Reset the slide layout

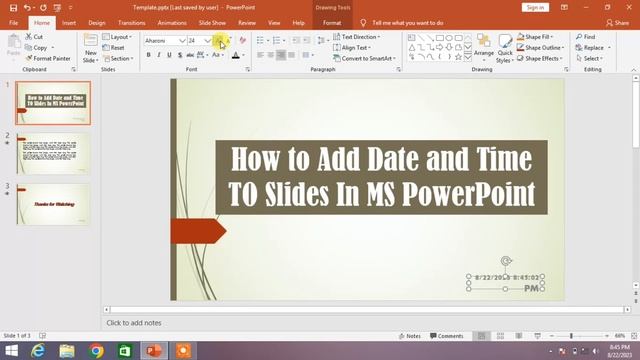[114, 48]
